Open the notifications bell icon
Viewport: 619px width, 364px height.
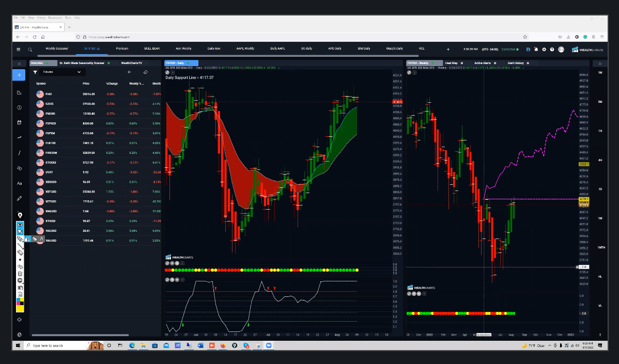point(536,49)
